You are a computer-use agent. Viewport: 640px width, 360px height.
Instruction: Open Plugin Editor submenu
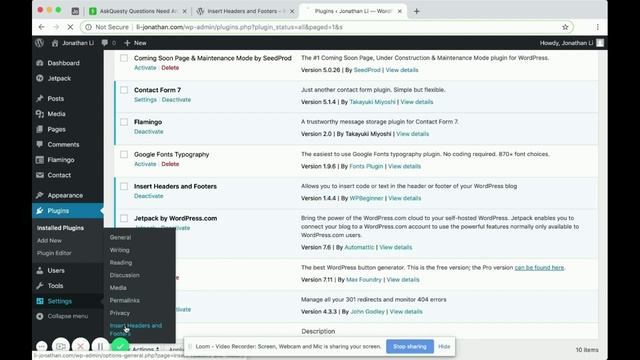pos(54,253)
